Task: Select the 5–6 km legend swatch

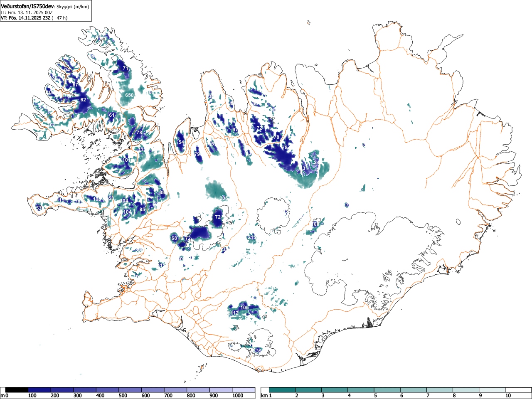Action: click(388, 390)
